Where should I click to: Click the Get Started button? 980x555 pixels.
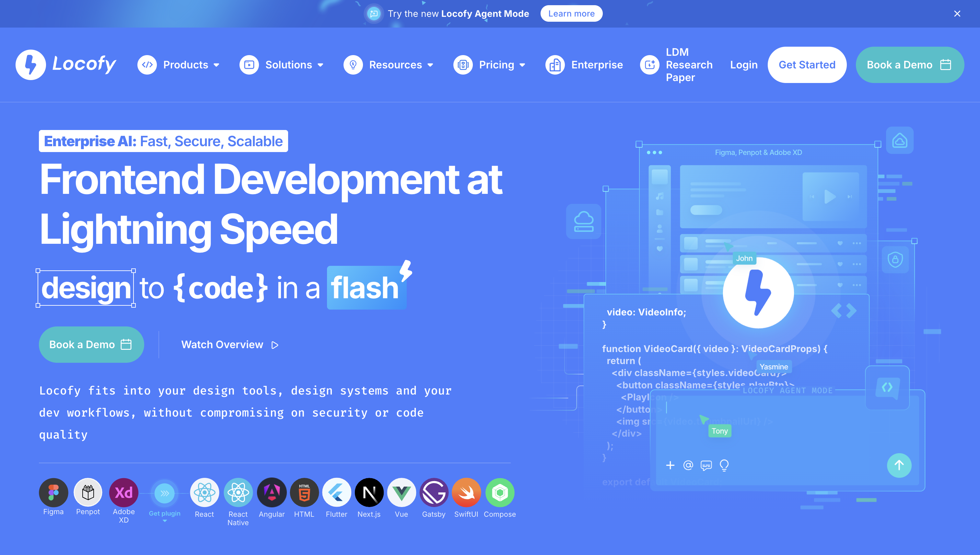click(x=807, y=65)
